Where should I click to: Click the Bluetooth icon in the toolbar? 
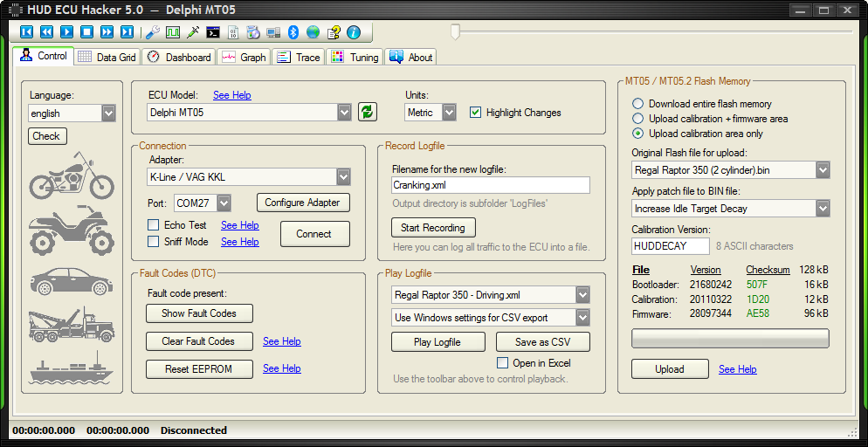[293, 32]
